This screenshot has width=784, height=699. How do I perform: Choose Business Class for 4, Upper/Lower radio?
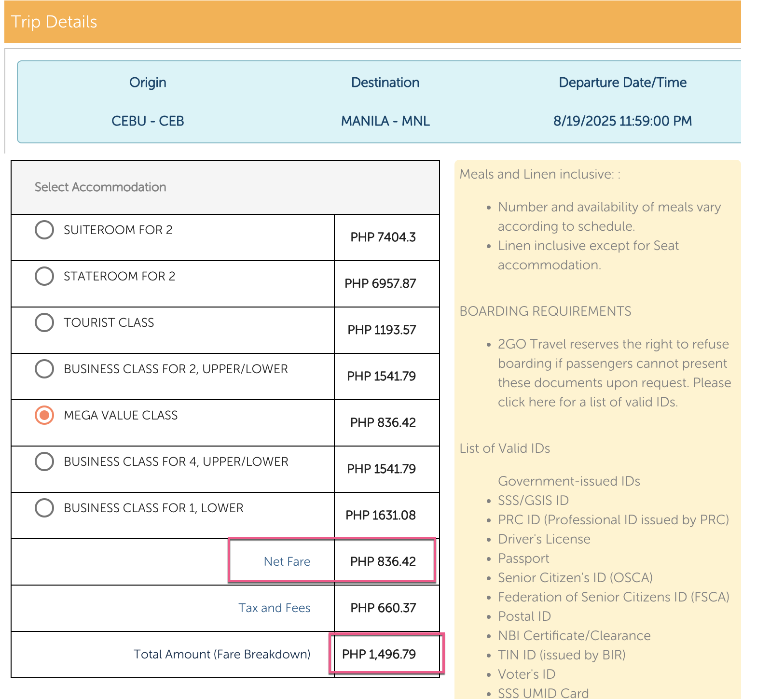point(44,461)
